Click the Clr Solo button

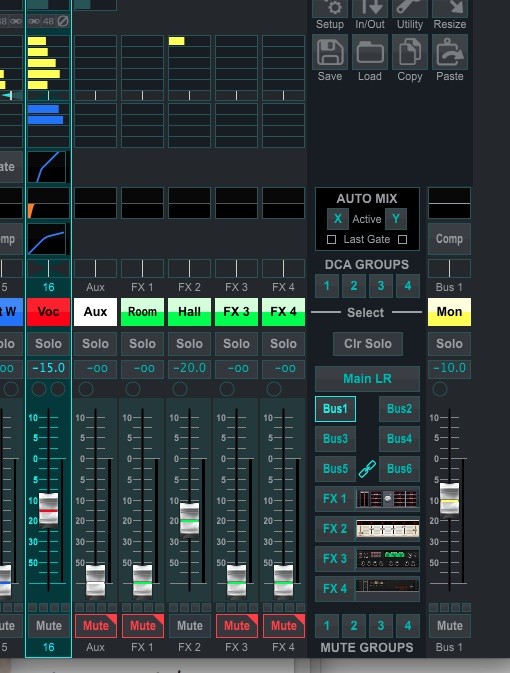click(368, 344)
